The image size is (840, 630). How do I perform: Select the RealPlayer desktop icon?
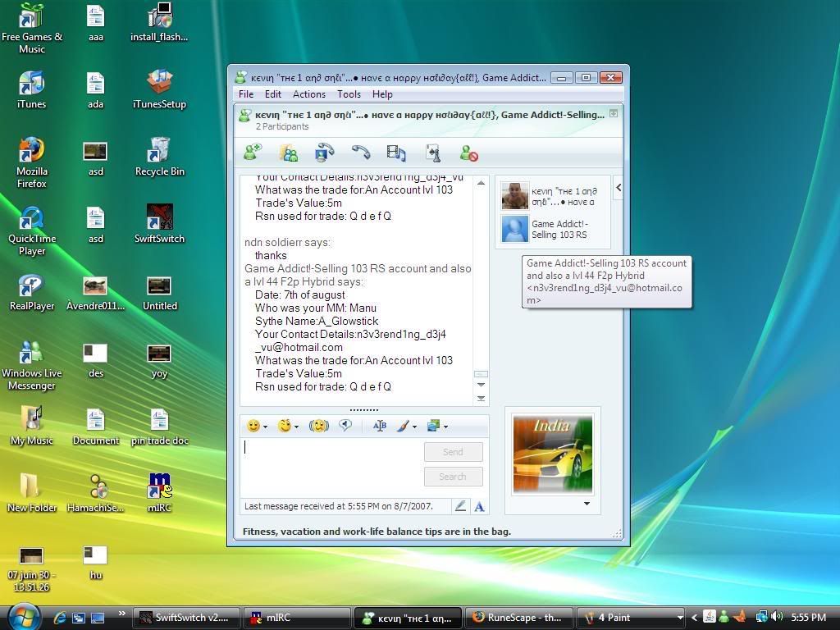pos(32,291)
